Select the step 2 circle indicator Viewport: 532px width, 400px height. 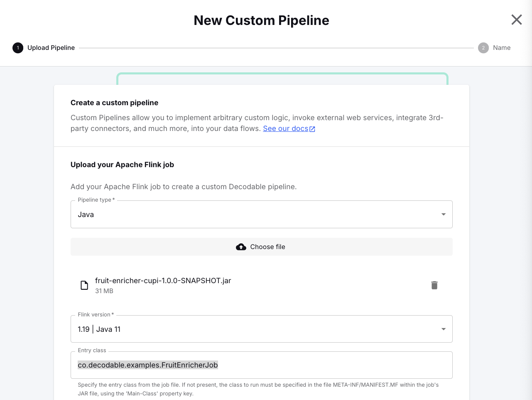pyautogui.click(x=483, y=48)
